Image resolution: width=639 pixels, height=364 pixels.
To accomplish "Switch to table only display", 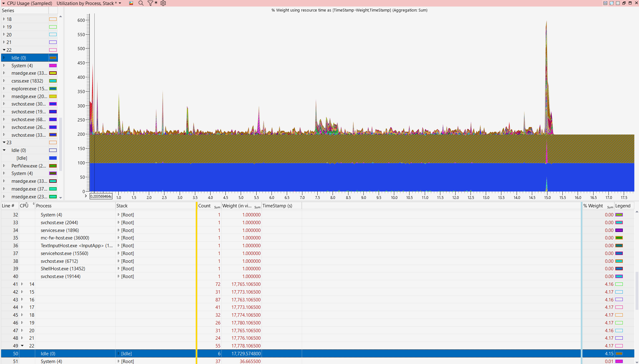I will click(x=618, y=3).
